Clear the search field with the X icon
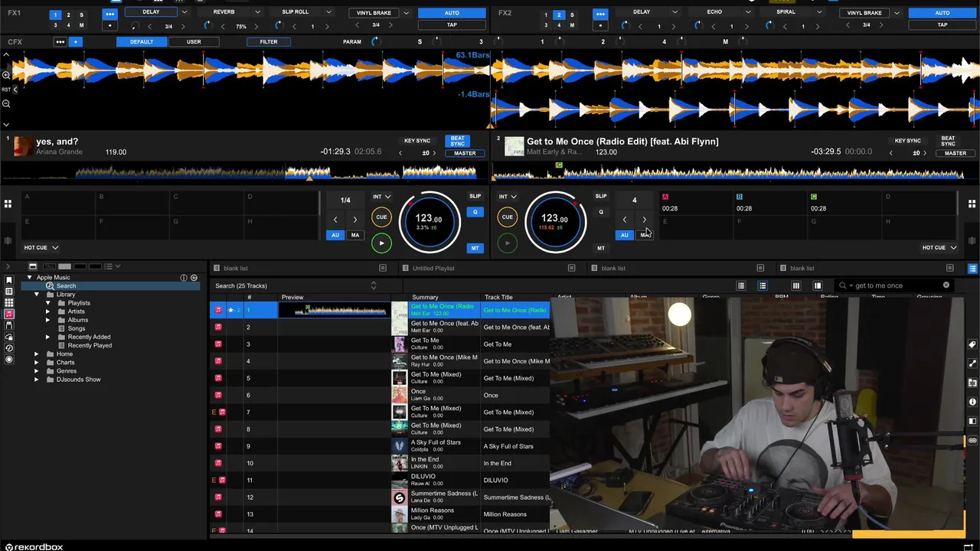Viewport: 980px width, 551px height. click(x=946, y=285)
